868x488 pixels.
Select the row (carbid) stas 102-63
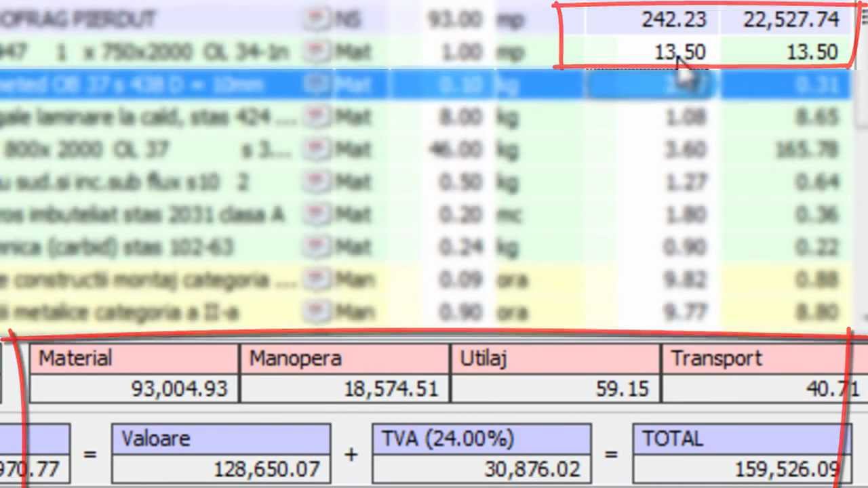tap(426, 247)
